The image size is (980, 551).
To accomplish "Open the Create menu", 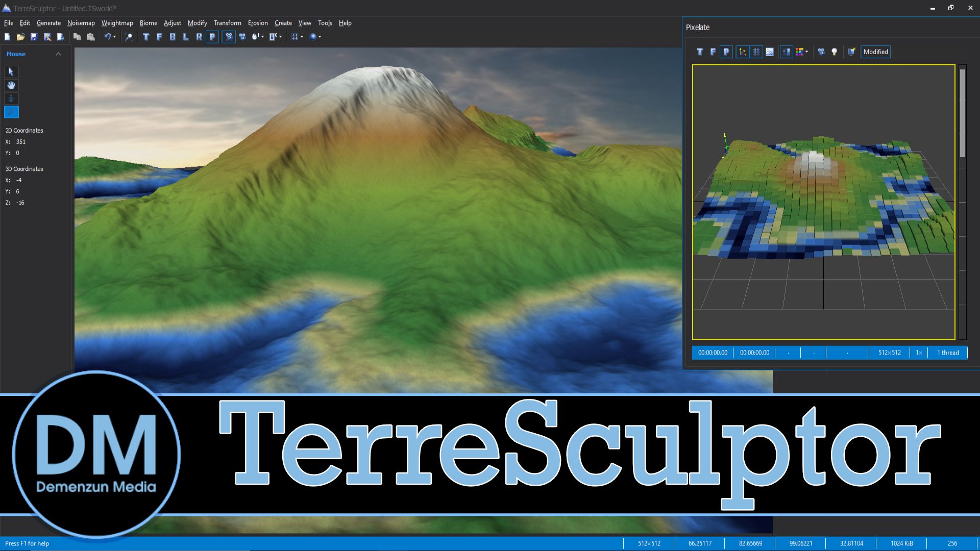I will (283, 23).
